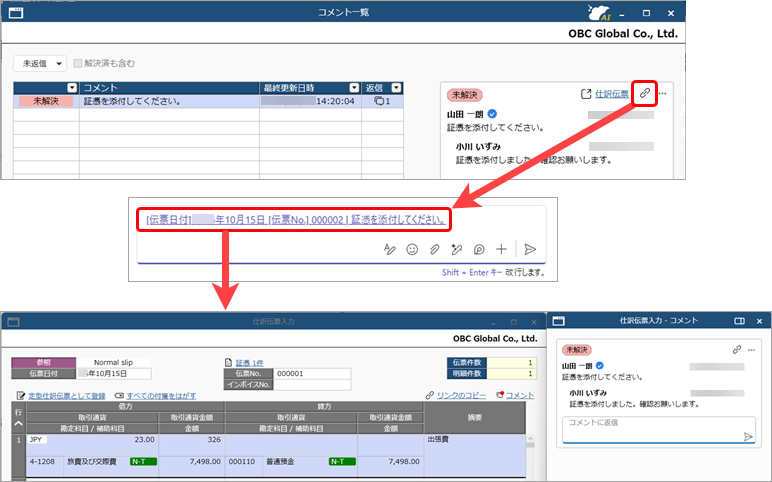
Task: Click the attach file paperclip in the chat toolbar
Action: click(x=434, y=249)
